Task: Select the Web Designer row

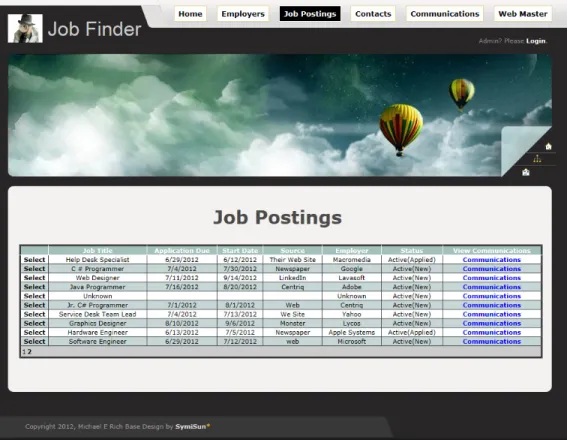Action: tap(34, 278)
